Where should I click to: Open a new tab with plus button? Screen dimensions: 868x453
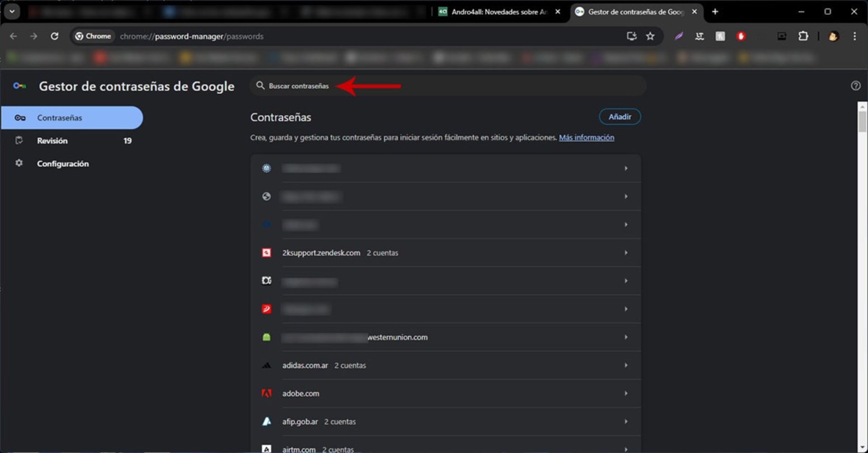tap(715, 12)
